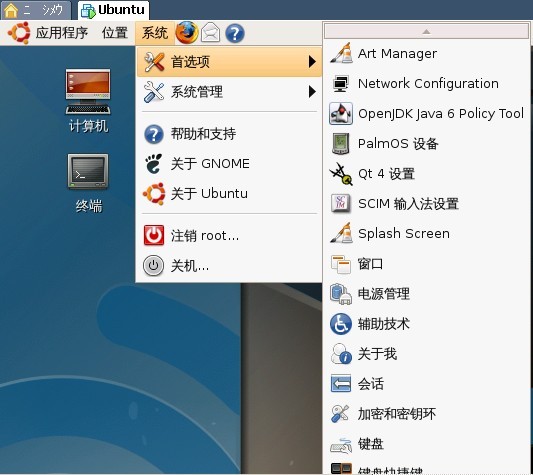Launch Firefox from the top panel
Viewport: 533px width, 475px height.
point(187,33)
